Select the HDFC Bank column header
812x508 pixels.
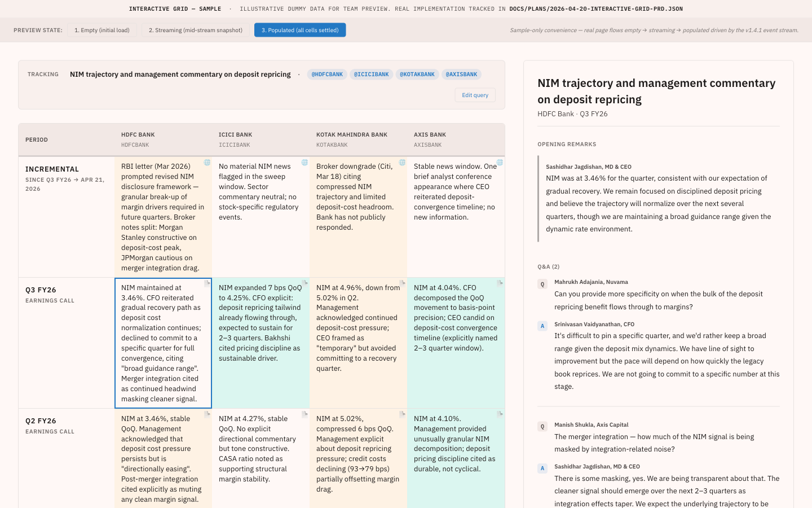(x=163, y=139)
